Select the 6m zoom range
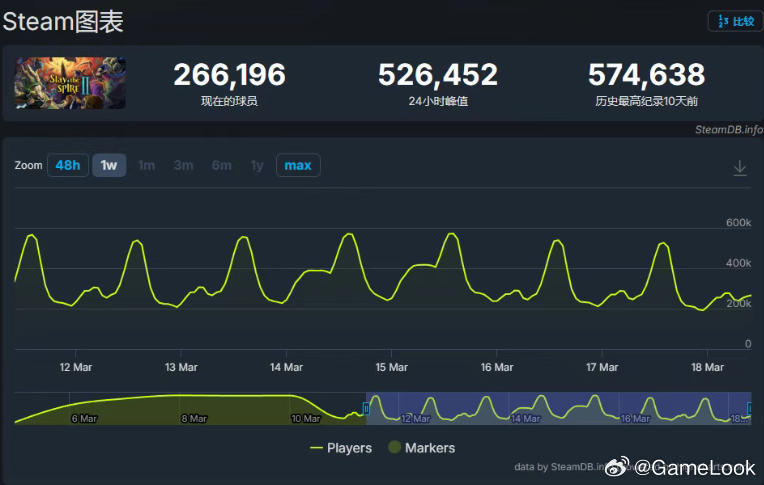Image resolution: width=764 pixels, height=485 pixels. tap(222, 166)
